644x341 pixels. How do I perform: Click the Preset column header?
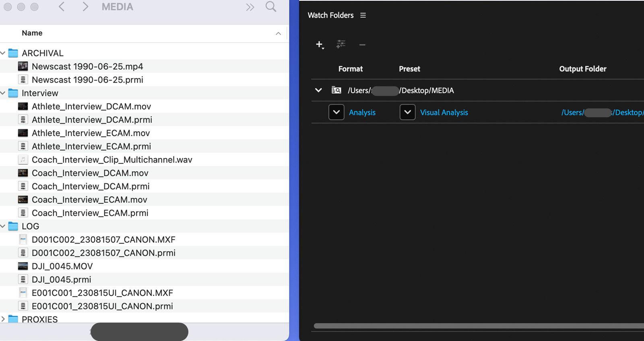(x=409, y=69)
